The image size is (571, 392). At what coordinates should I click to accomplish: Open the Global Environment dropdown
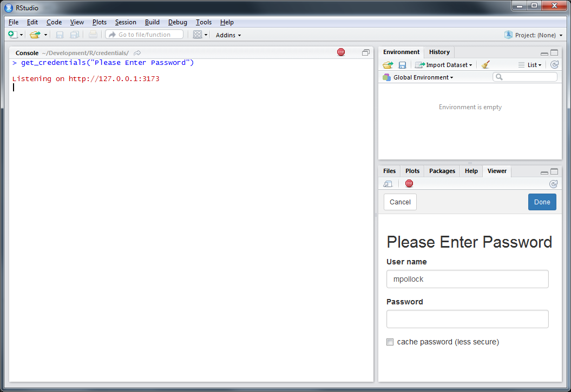418,77
